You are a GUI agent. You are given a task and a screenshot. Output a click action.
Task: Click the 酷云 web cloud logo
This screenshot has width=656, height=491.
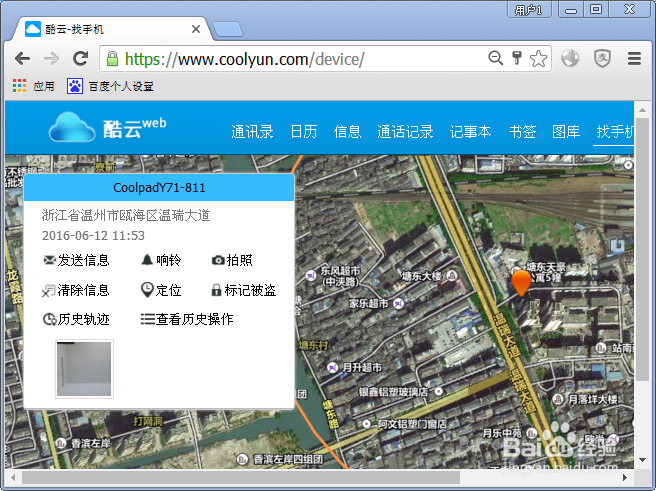107,127
